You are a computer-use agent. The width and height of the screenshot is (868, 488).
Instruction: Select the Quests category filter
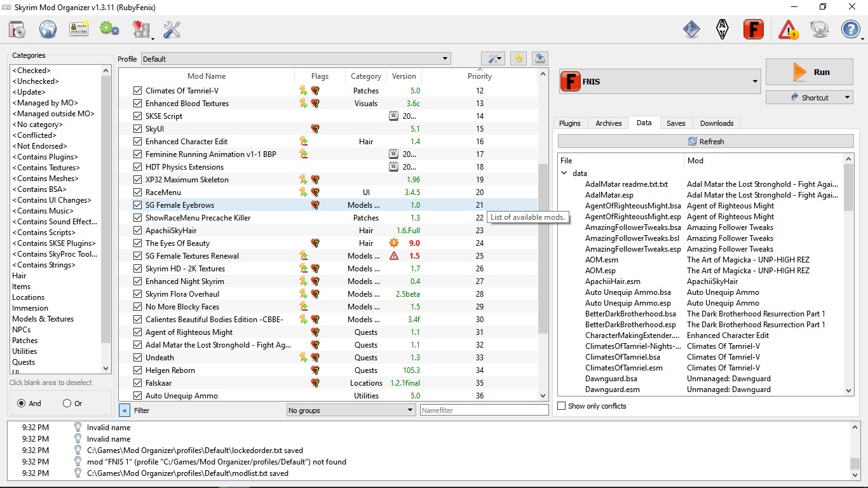[24, 362]
